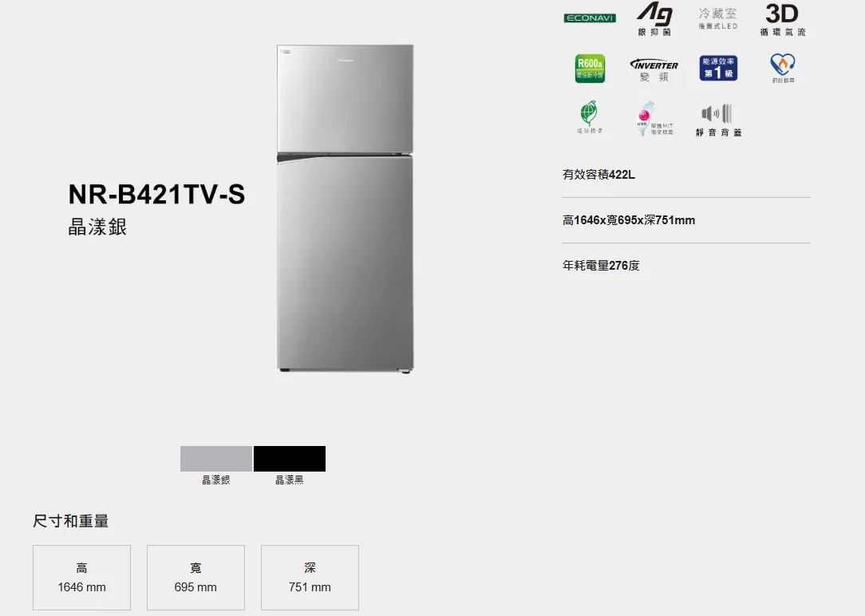Click the R600a refrigerant icon
This screenshot has height=616, width=865.
click(x=590, y=69)
